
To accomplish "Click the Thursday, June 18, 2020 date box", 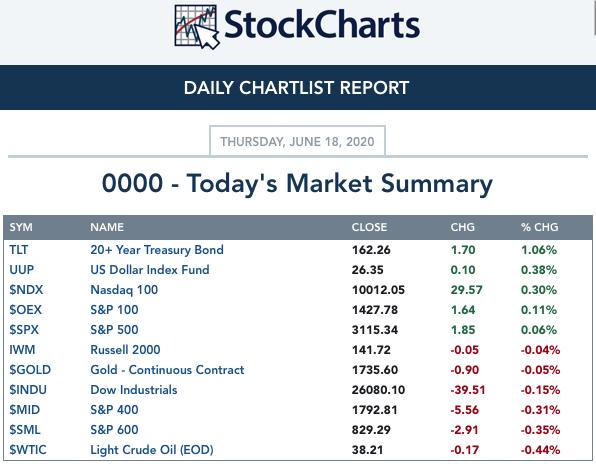I will pos(297,141).
